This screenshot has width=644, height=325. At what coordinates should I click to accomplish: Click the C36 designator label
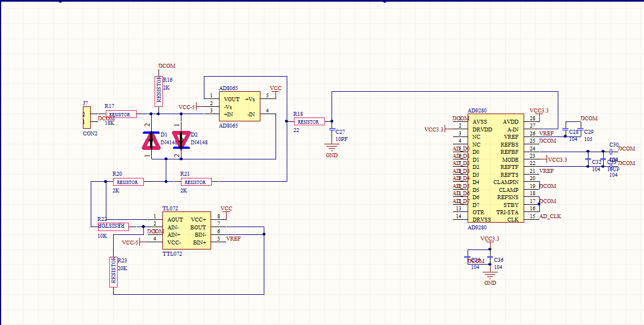498,260
